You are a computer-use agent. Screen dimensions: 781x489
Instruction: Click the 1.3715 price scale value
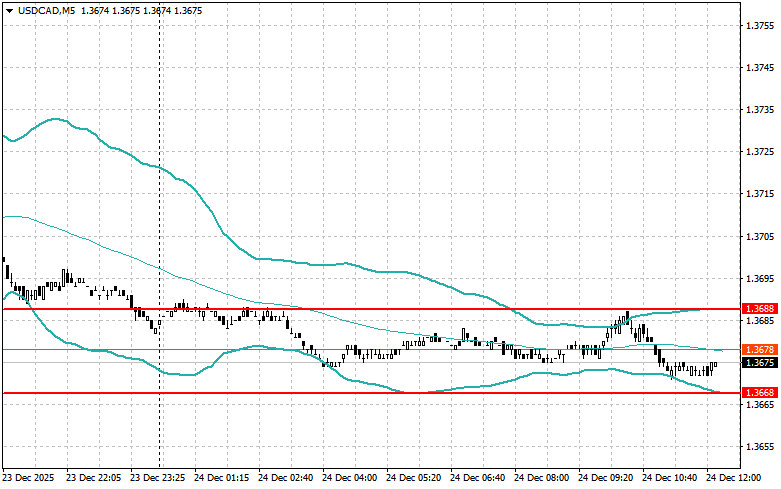(760, 194)
